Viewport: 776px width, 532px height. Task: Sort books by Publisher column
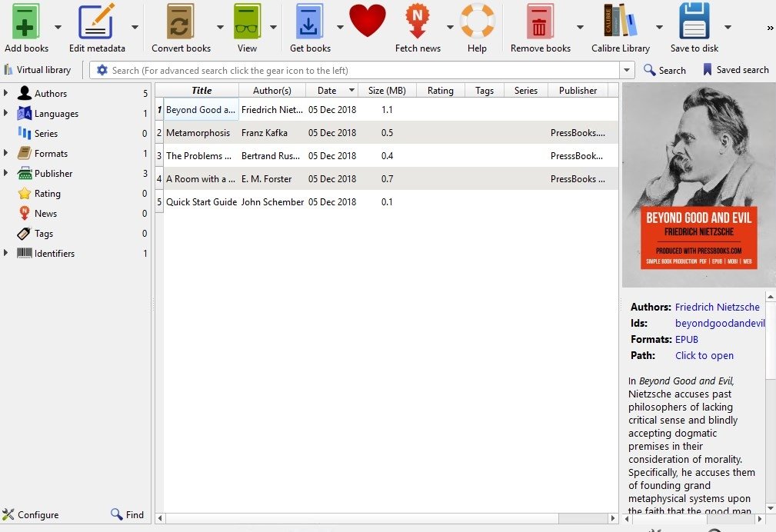pyautogui.click(x=578, y=91)
